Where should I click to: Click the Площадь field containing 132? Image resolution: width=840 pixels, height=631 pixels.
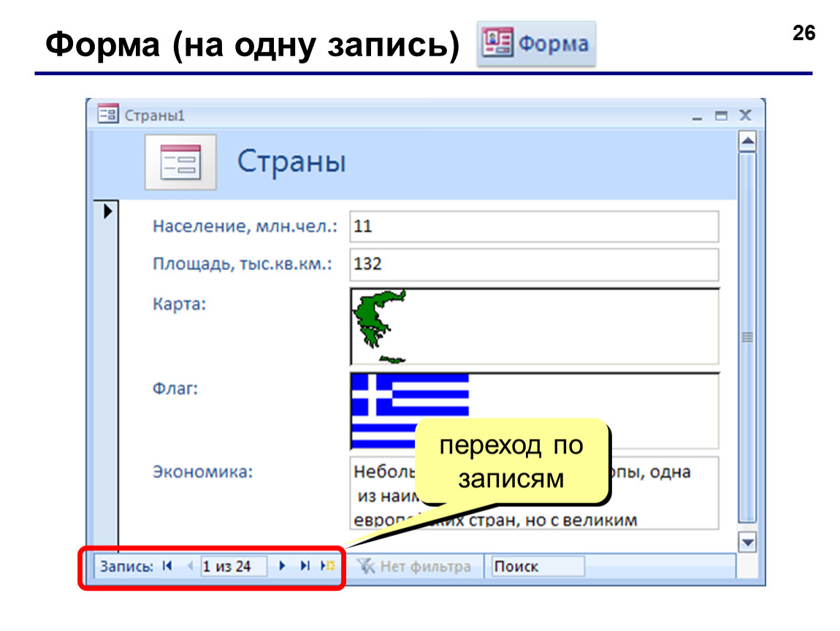[534, 264]
